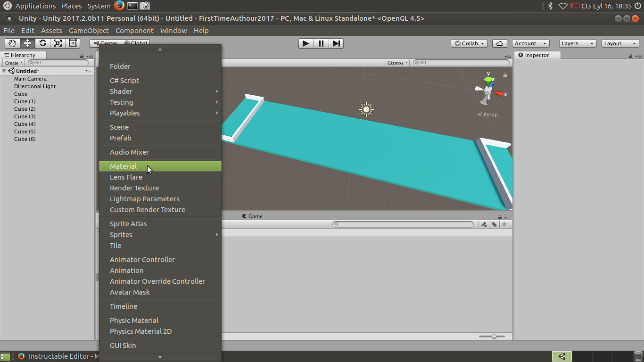This screenshot has width=644, height=362.
Task: Click the Pause button
Action: pyautogui.click(x=321, y=43)
